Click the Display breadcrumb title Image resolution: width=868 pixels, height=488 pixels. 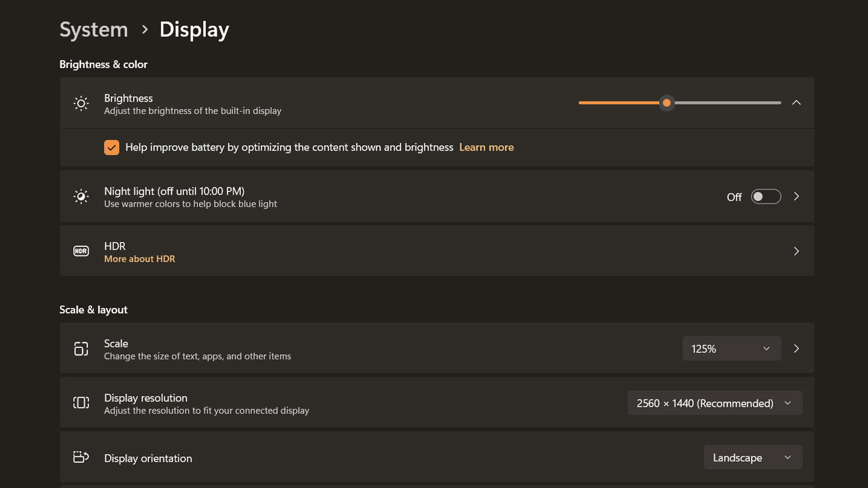194,30
